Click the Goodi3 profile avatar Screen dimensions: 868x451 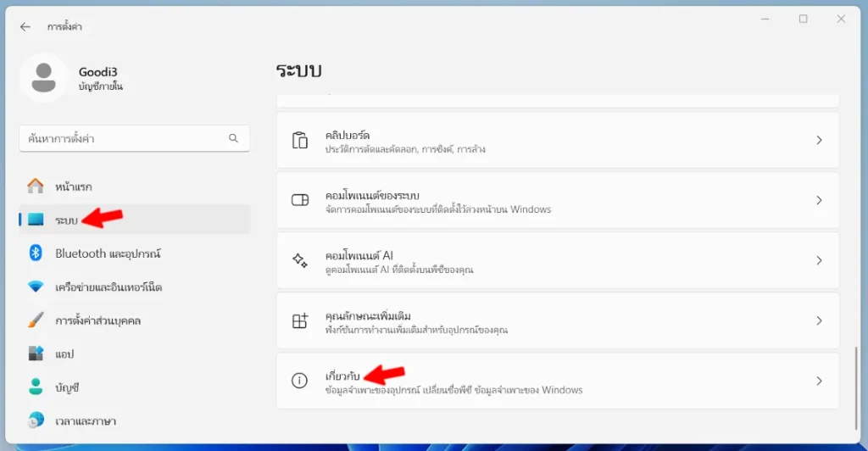pyautogui.click(x=43, y=78)
